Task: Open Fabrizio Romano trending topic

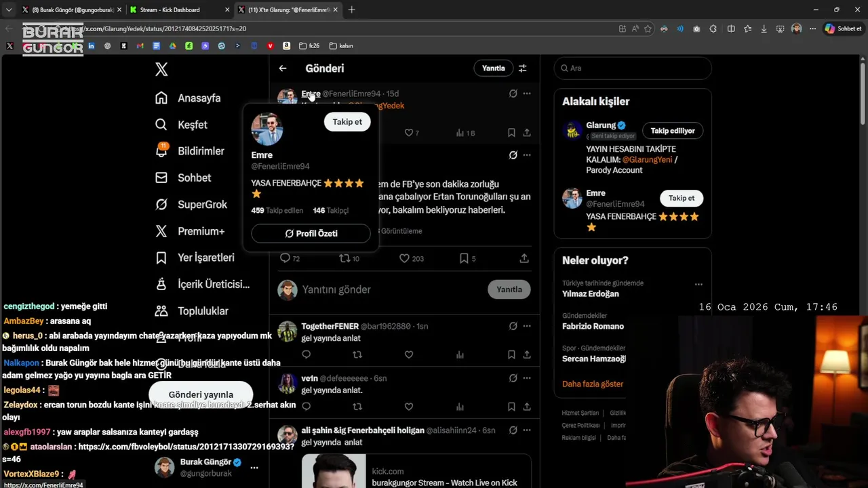Action: point(593,327)
